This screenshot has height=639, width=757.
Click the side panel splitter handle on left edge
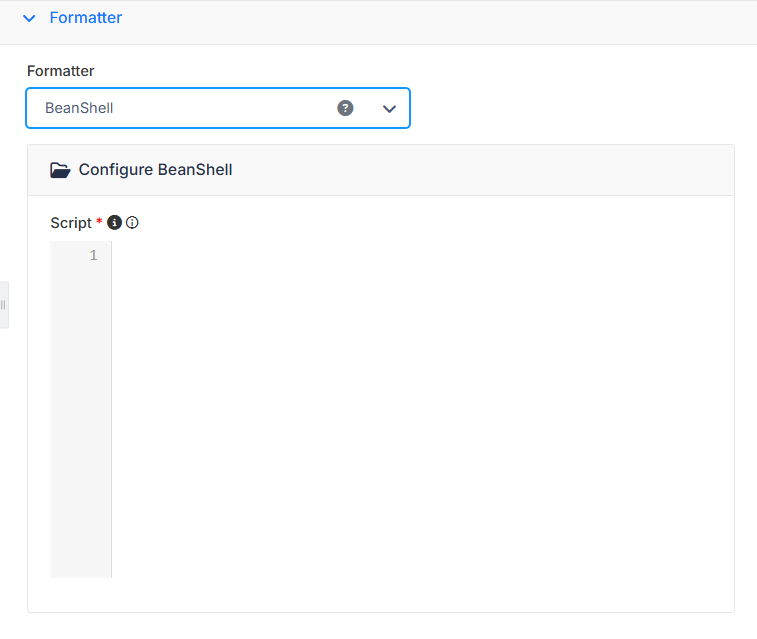click(x=4, y=305)
